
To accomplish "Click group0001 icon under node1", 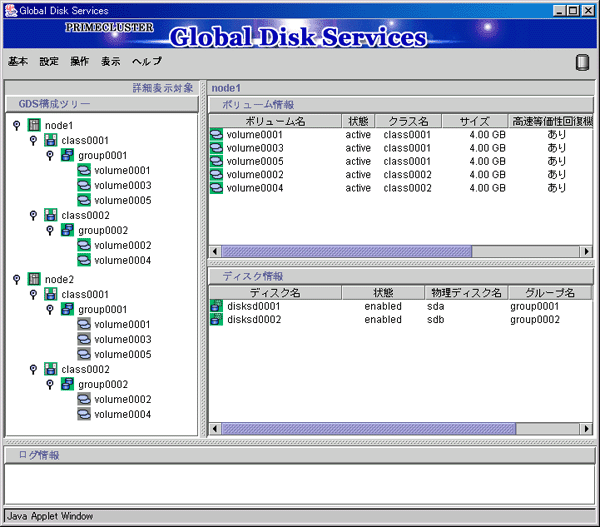I will [x=67, y=155].
